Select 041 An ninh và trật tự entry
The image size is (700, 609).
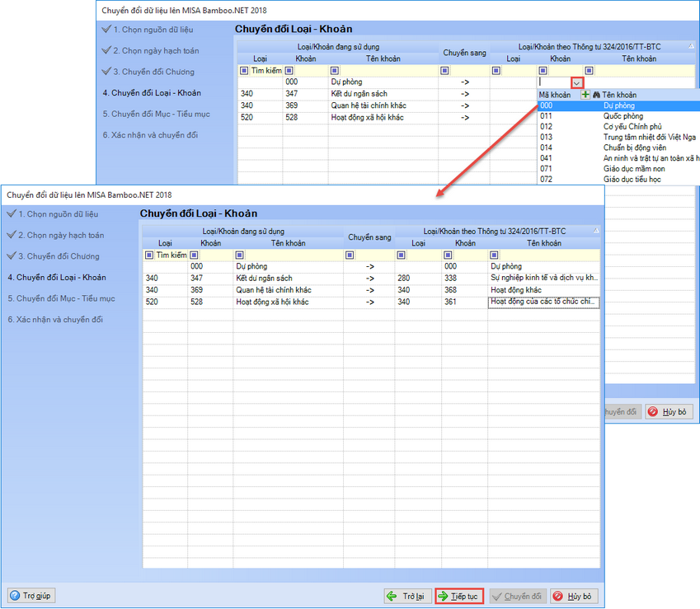tap(618, 158)
